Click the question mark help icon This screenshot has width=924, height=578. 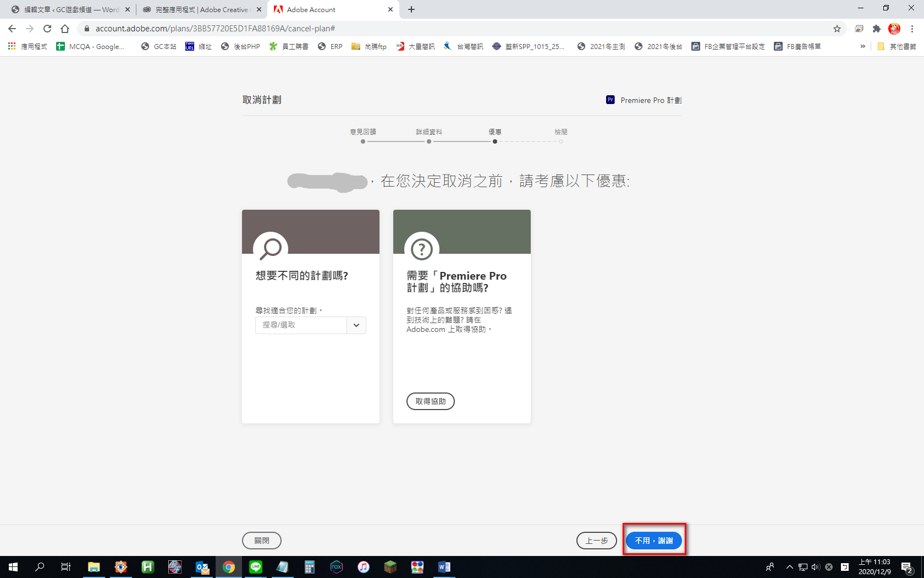[x=422, y=249]
